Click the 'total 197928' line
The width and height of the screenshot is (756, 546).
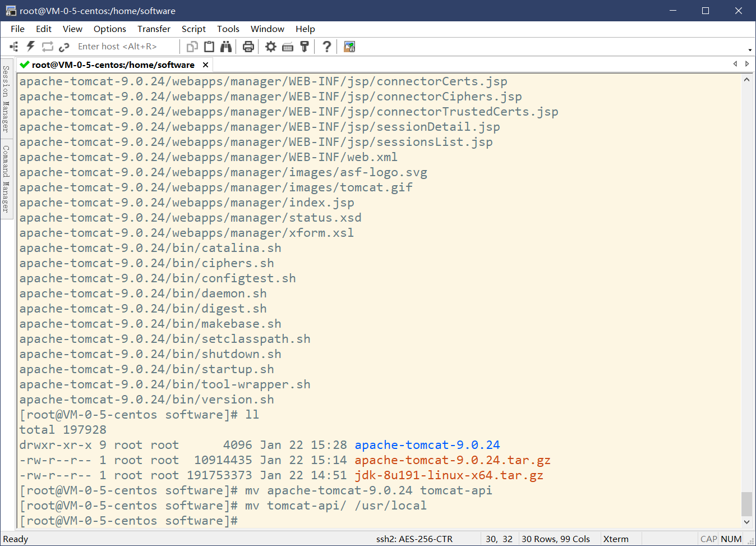[63, 430]
